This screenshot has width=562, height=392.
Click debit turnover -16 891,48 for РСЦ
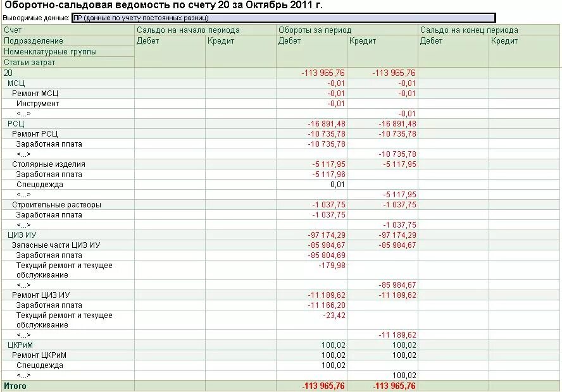[x=327, y=124]
